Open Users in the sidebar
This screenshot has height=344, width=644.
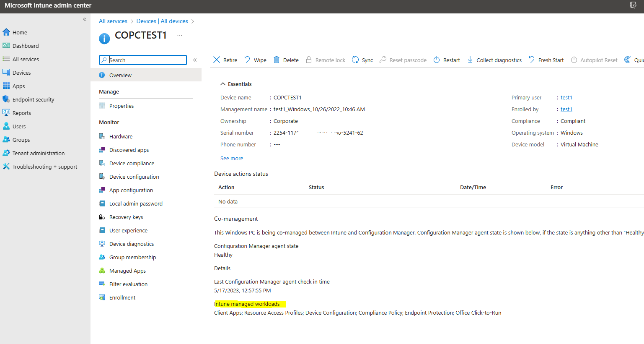tap(19, 126)
